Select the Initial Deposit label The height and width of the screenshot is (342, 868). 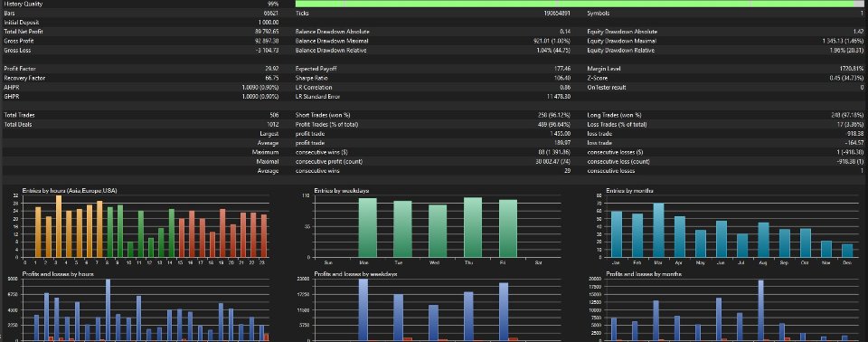21,23
